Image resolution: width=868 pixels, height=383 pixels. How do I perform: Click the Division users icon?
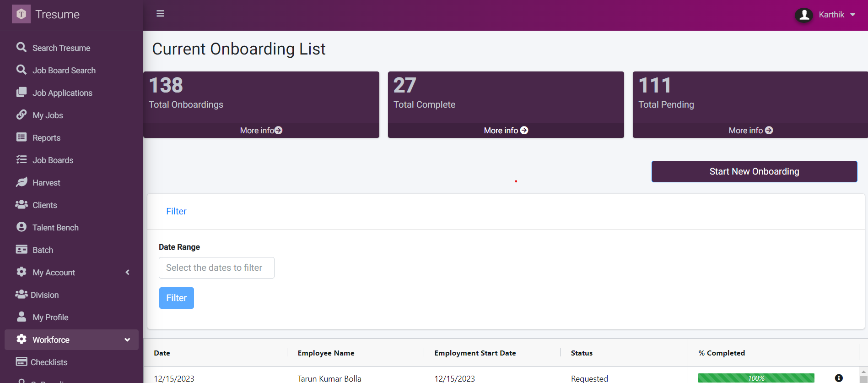tap(22, 294)
